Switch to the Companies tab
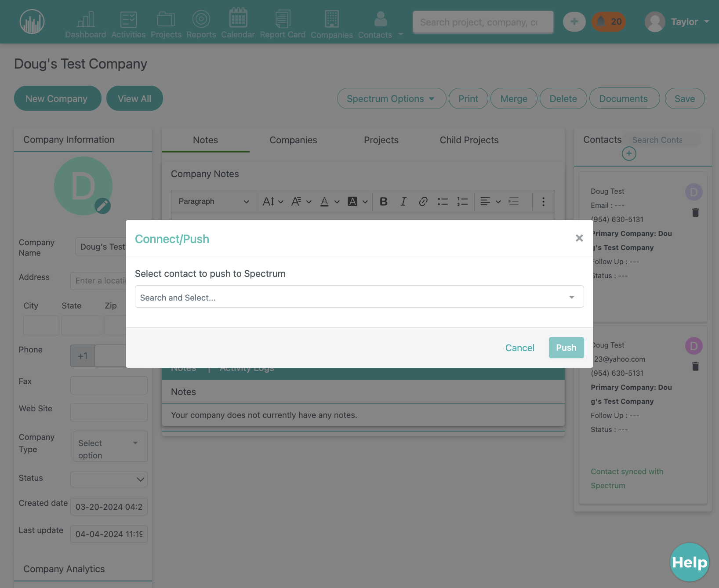Viewport: 719px width, 588px height. click(293, 140)
